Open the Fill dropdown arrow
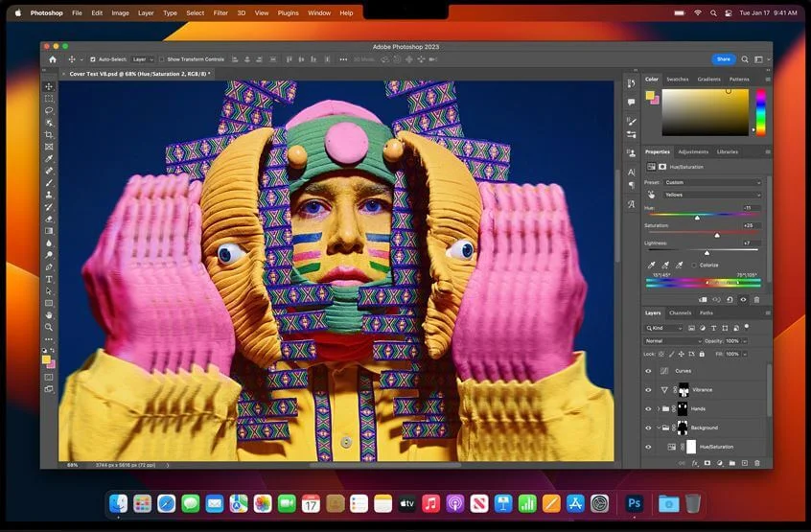The height and width of the screenshot is (532, 811). 745,354
